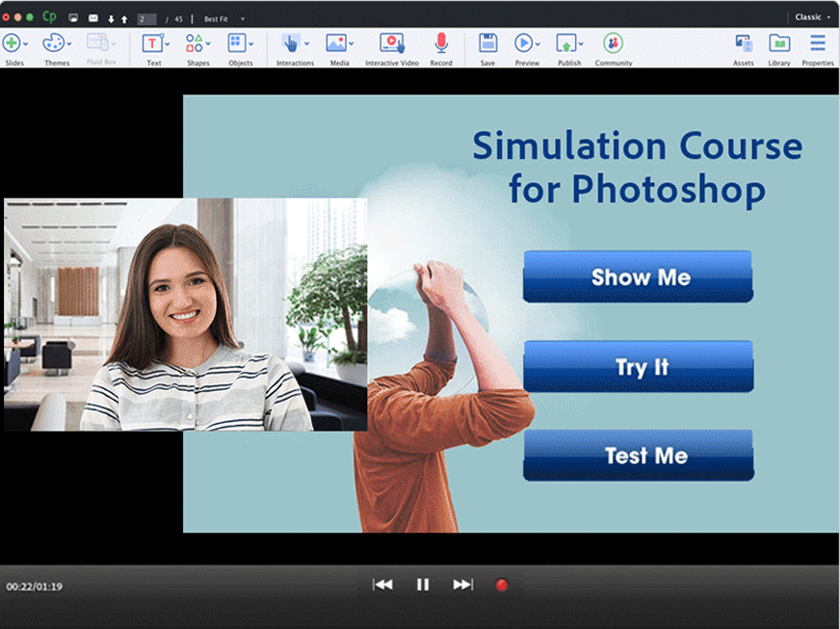Open the Interactions menu
This screenshot has height=629, width=840.
point(291,43)
